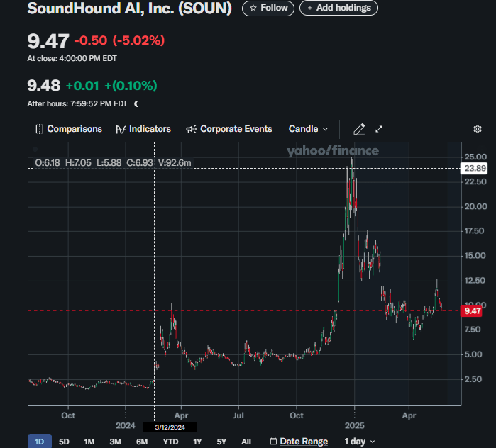
Task: Click the after-hours moon icon
Action: [x=136, y=103]
